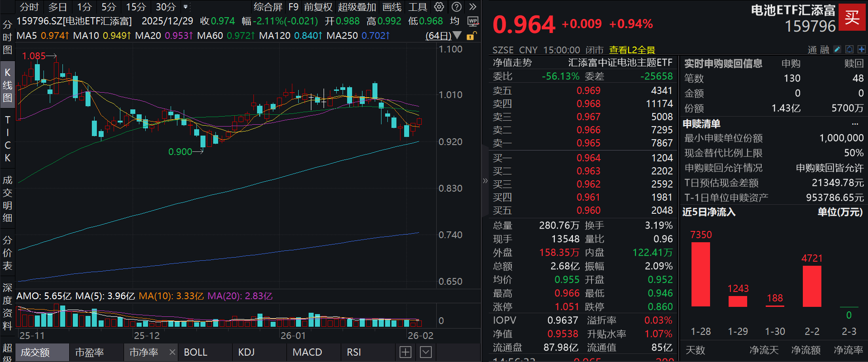This screenshot has width=868, height=362.
Task: Add stock to watchlist with plus icon
Action: coord(861,49)
